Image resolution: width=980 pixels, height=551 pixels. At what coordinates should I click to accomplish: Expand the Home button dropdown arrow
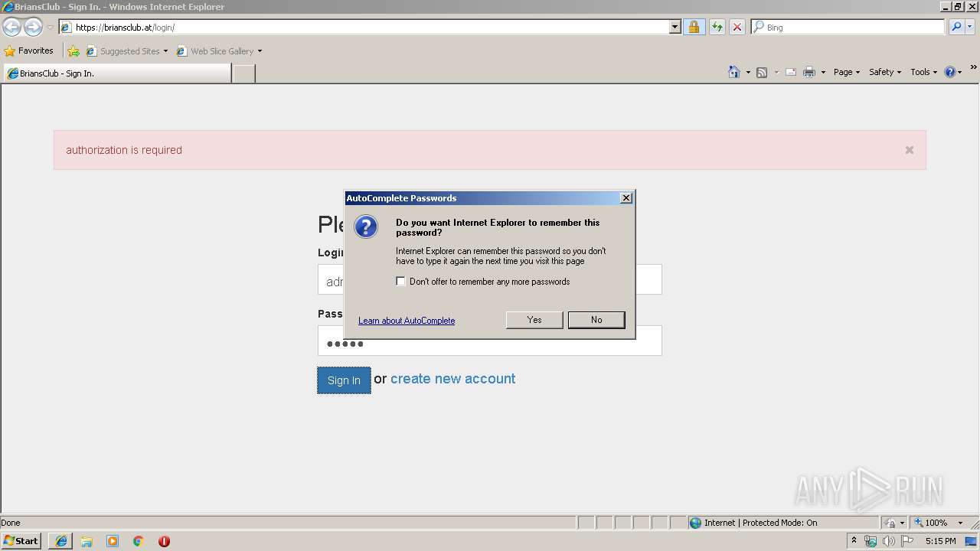748,73
